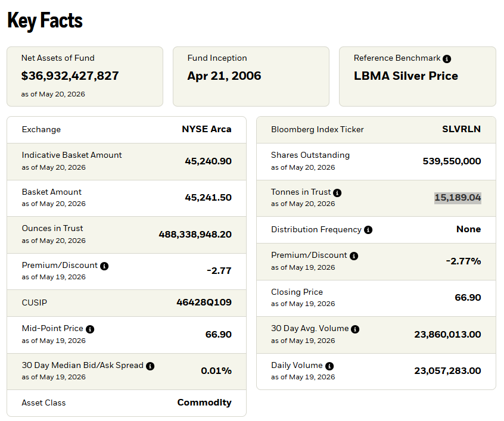Image resolution: width=504 pixels, height=421 pixels.
Task: Select Shares Outstanding 539,550,000
Action: tap(452, 161)
